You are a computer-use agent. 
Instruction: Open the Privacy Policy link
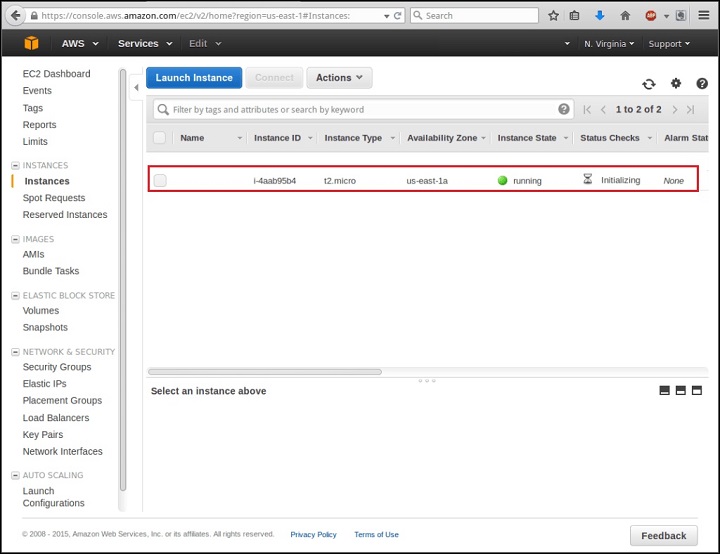tap(313, 535)
